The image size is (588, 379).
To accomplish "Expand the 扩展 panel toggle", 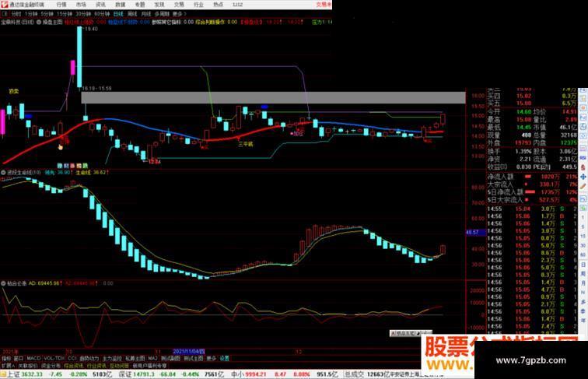I will [8, 365].
